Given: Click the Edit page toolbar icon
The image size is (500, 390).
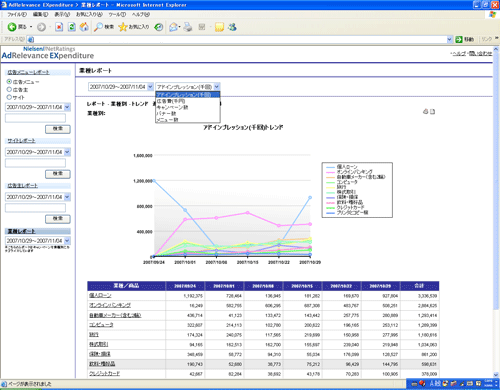Looking at the screenshot, I should (202, 27).
